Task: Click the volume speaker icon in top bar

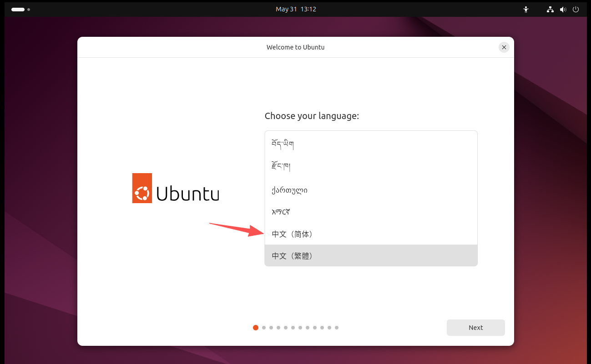Action: [x=563, y=9]
